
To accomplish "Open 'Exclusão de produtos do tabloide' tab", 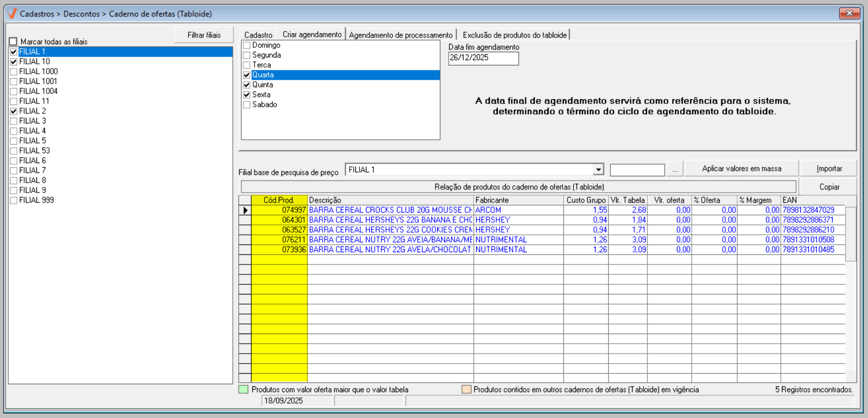I will coord(514,35).
